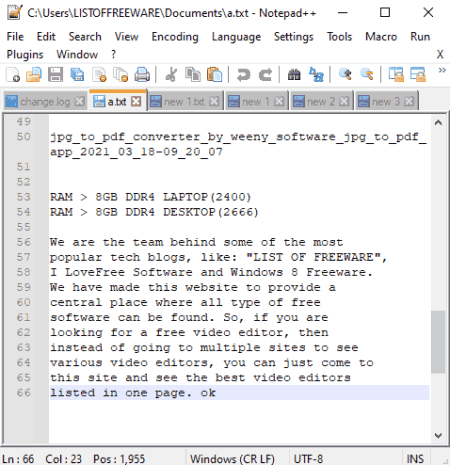The width and height of the screenshot is (450, 465).
Task: Click the Redo arrow icon
Action: pyautogui.click(x=265, y=74)
